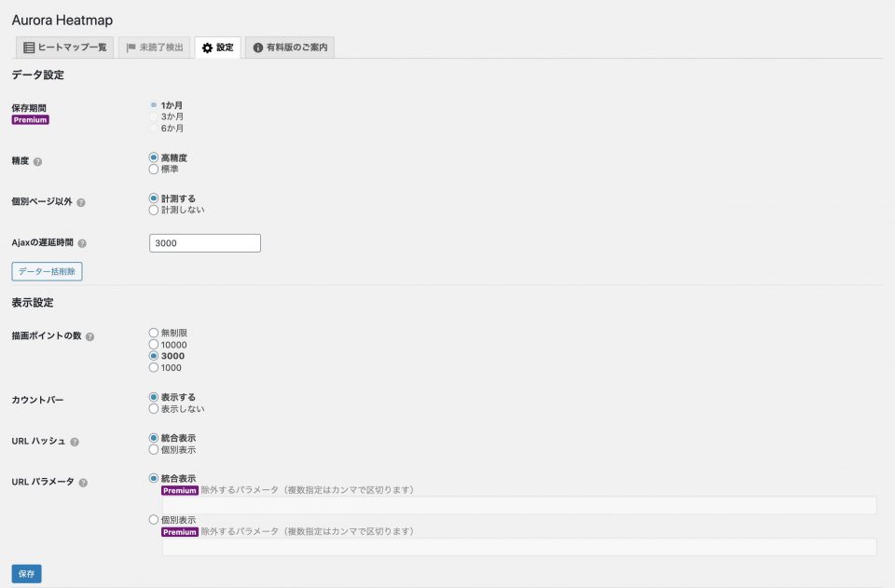Click the help icon next to Ajaxの遅延時間
Screen dimensions: 895x588
click(81, 243)
